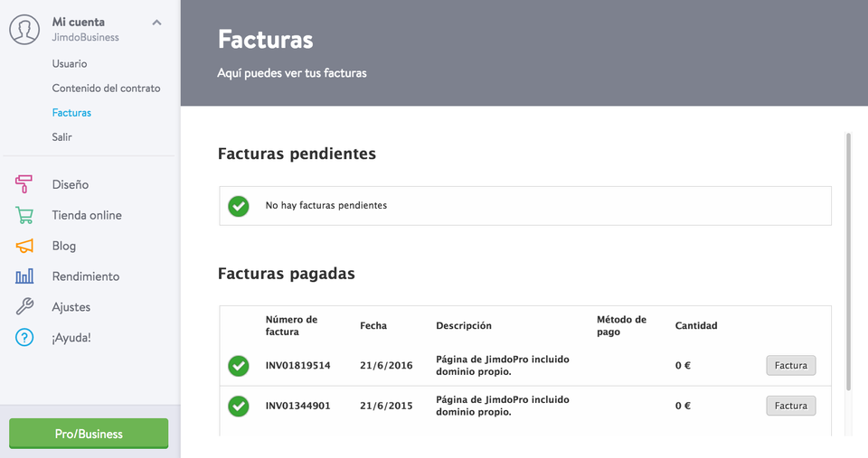868x458 pixels.
Task: Click the Ajustes wrench icon
Action: pyautogui.click(x=24, y=306)
